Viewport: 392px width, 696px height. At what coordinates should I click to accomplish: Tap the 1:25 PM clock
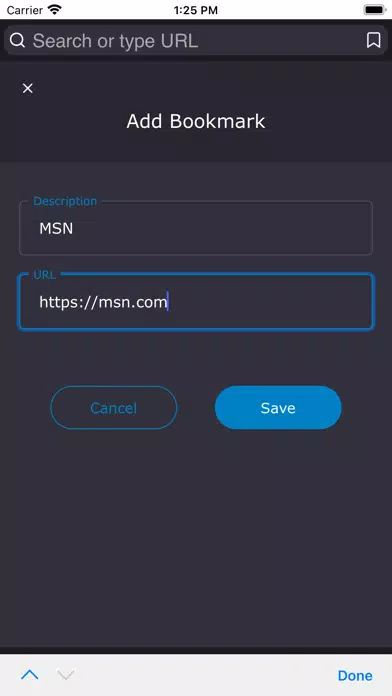coord(196,10)
